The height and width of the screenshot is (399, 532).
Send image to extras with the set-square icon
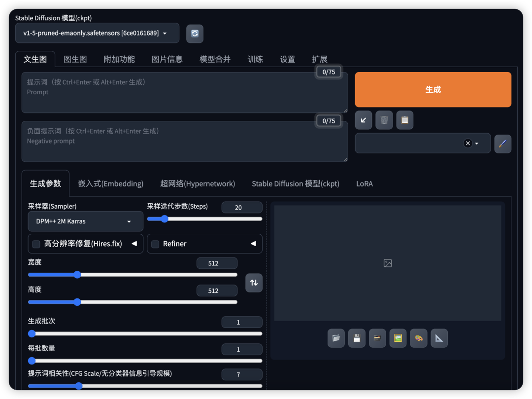439,338
